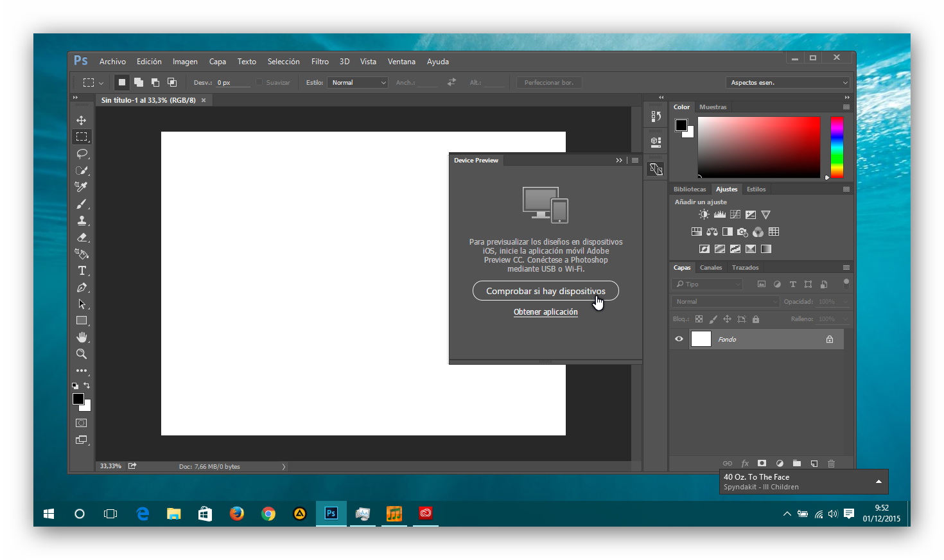
Task: Add a Color Balance adjustment (scales icon)
Action: (x=712, y=232)
